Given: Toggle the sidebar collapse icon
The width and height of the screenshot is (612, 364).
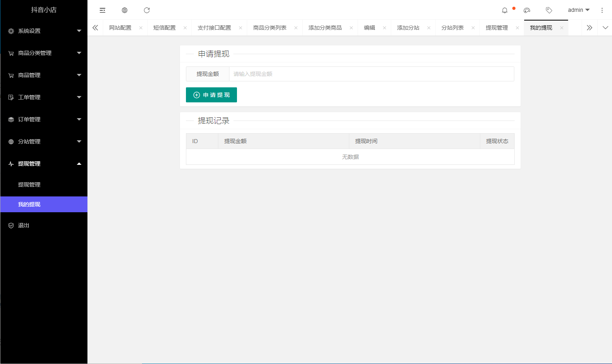Looking at the screenshot, I should click(x=102, y=10).
